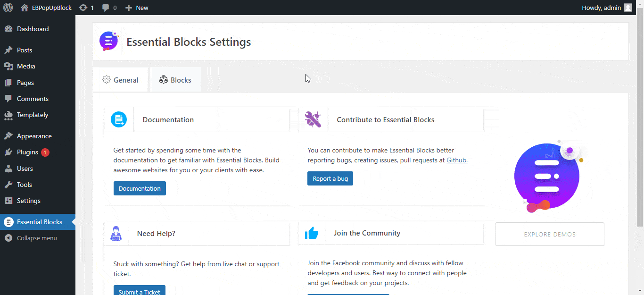Image resolution: width=644 pixels, height=295 pixels.
Task: Click the Explore Demos button
Action: click(x=550, y=234)
